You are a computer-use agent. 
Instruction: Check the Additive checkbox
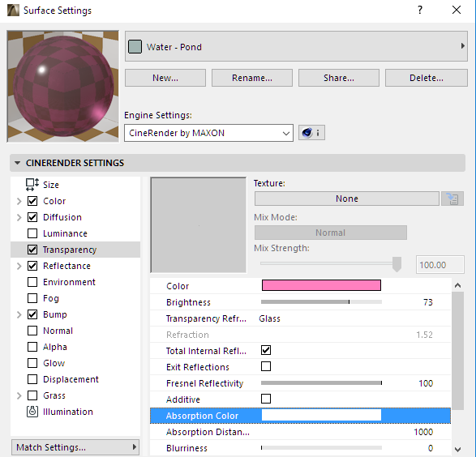[266, 399]
